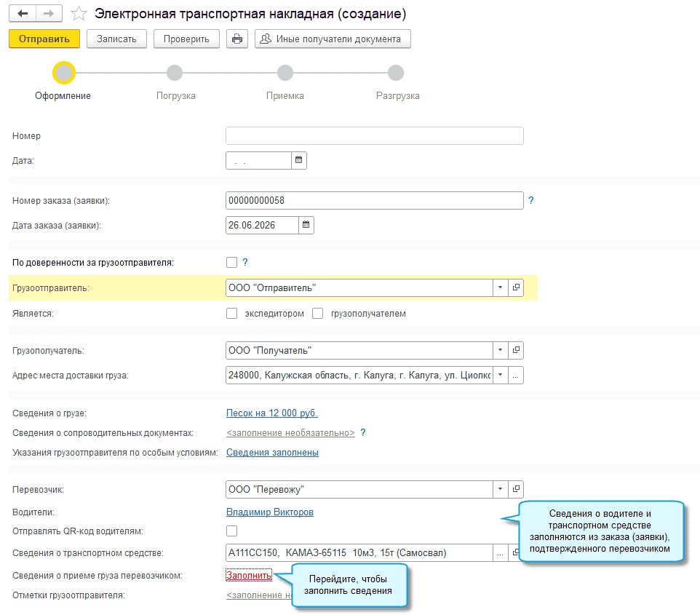
Task: Add document to favorites with star icon
Action: (79, 13)
